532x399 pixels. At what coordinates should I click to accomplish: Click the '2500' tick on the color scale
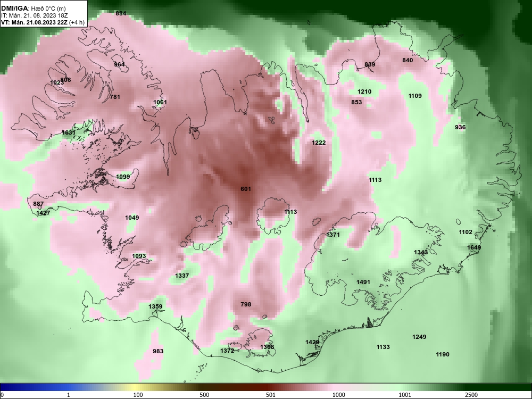pos(471,395)
